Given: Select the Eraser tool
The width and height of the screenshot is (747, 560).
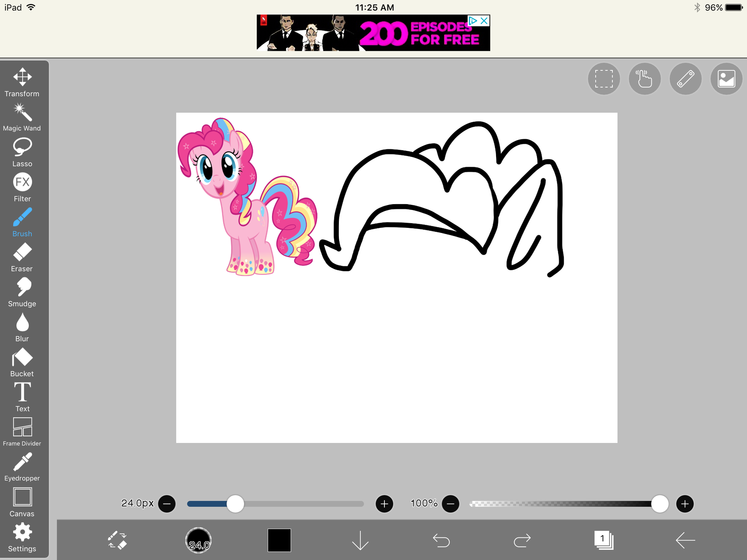Looking at the screenshot, I should (22, 257).
